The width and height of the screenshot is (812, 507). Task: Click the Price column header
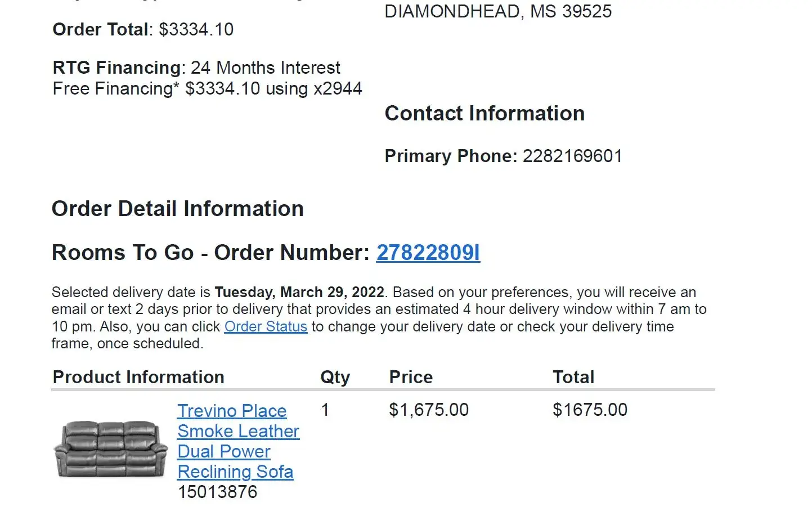411,377
